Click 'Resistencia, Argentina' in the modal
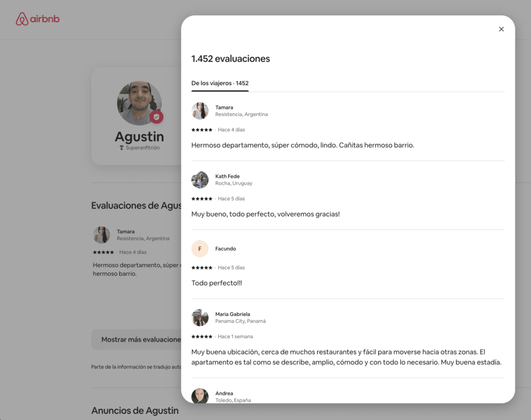Screen dimensions: 531x420 (242, 115)
